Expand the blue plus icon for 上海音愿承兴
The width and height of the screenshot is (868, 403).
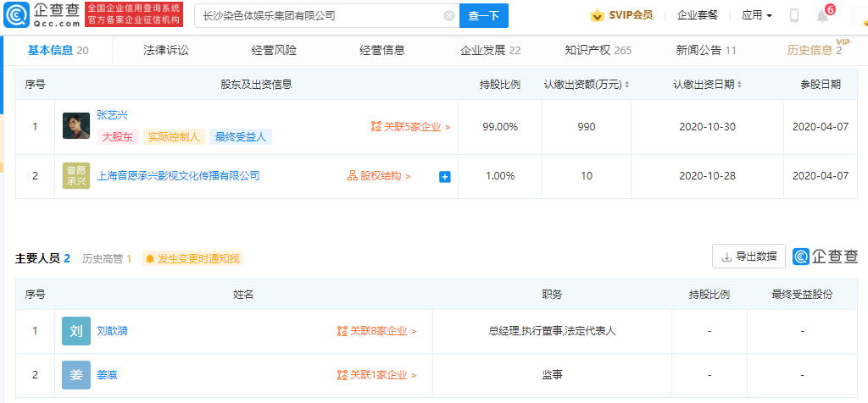(x=444, y=177)
